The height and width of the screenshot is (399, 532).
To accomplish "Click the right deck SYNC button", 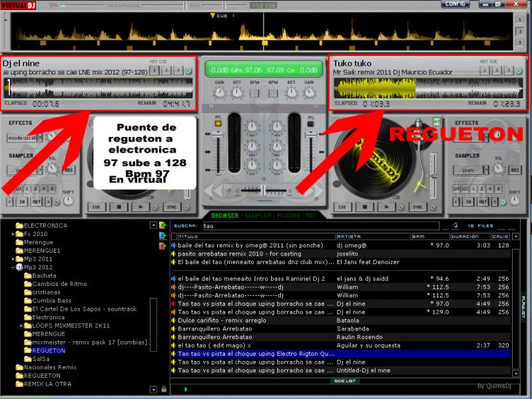I will (x=417, y=207).
